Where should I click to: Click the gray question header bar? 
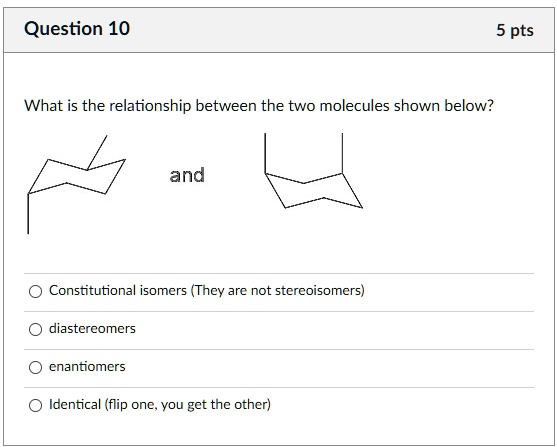pyautogui.click(x=279, y=30)
